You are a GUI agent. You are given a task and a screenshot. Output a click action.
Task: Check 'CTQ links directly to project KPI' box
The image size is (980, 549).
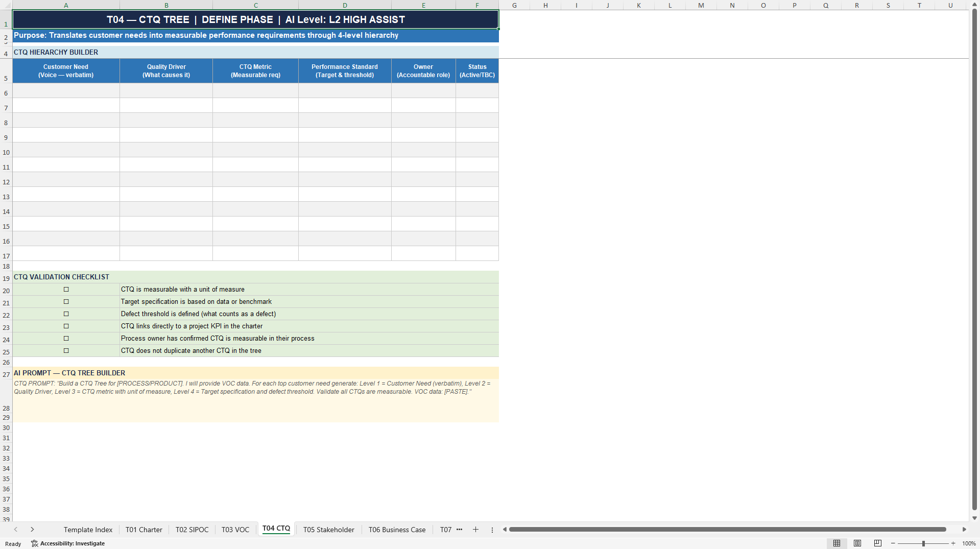[66, 326]
